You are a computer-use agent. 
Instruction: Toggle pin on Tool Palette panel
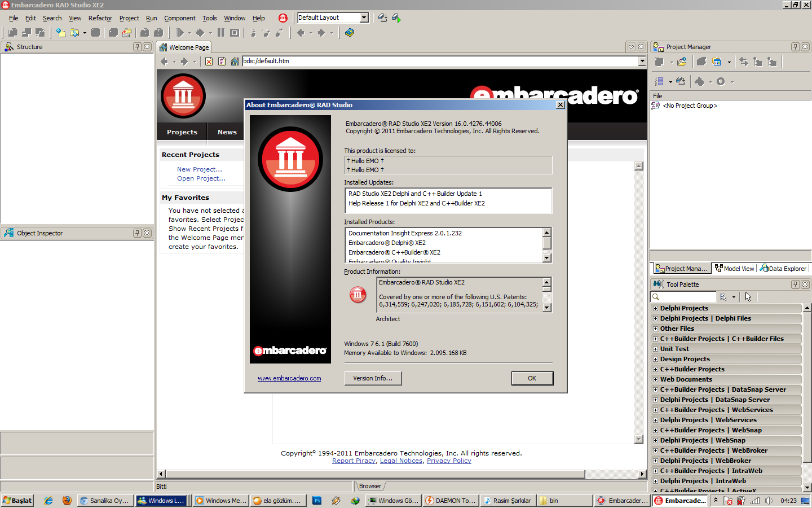tap(795, 284)
